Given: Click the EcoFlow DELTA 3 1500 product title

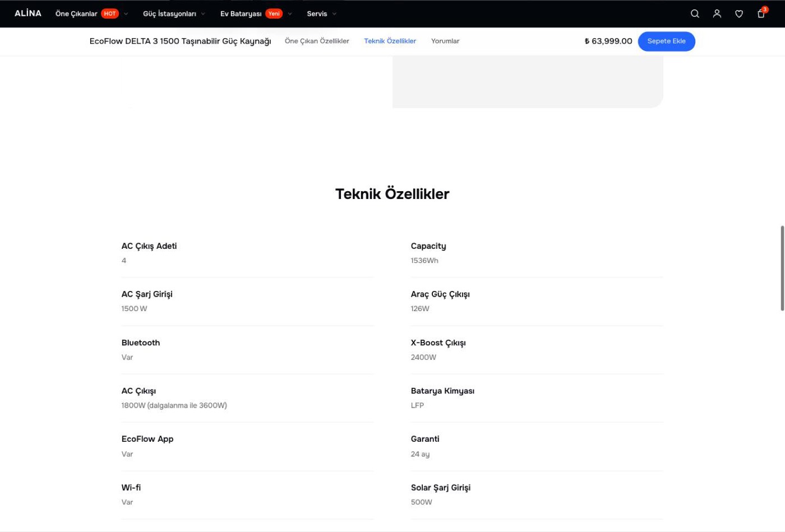Looking at the screenshot, I should 180,41.
